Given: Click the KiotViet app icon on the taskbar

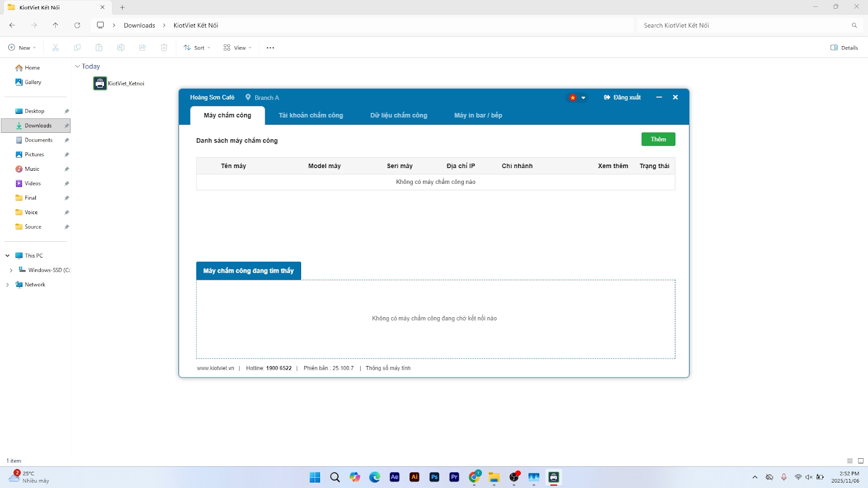Looking at the screenshot, I should click(x=553, y=477).
